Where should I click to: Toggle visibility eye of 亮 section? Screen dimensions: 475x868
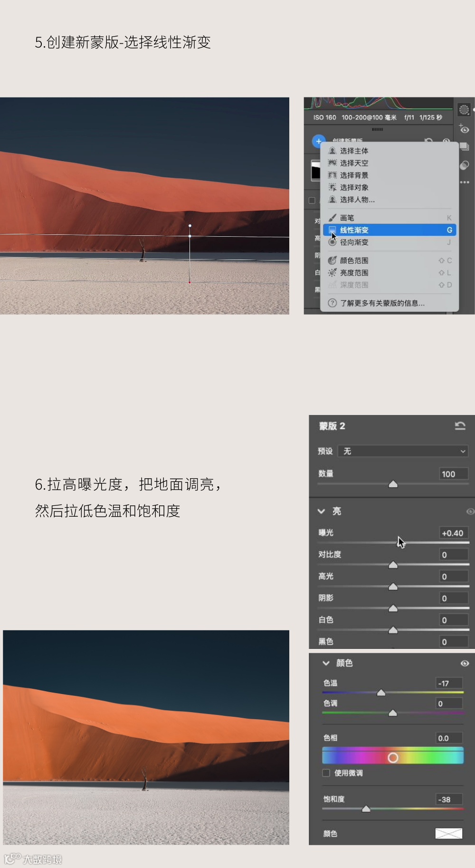[470, 511]
